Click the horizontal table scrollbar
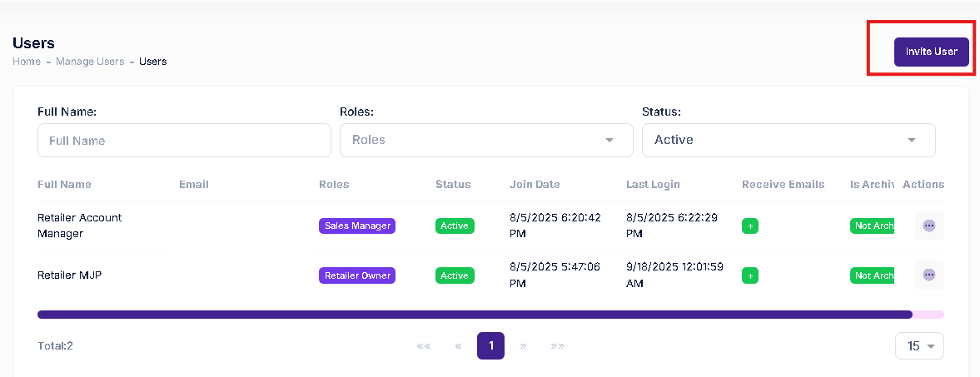 475,315
